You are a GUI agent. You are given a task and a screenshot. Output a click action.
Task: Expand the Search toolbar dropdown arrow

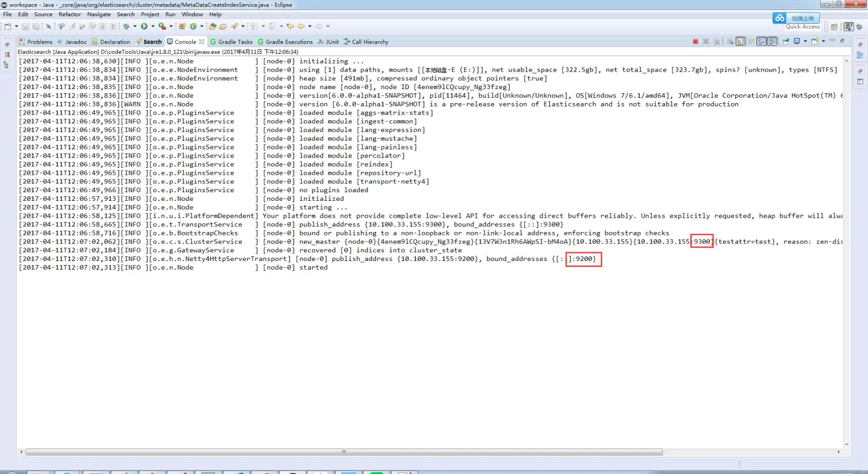242,26
